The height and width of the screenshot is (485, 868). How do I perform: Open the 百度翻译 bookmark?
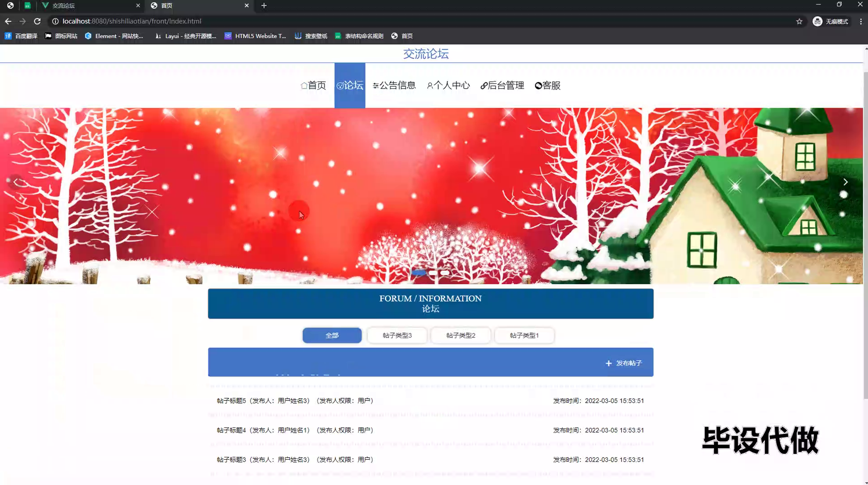(21, 36)
